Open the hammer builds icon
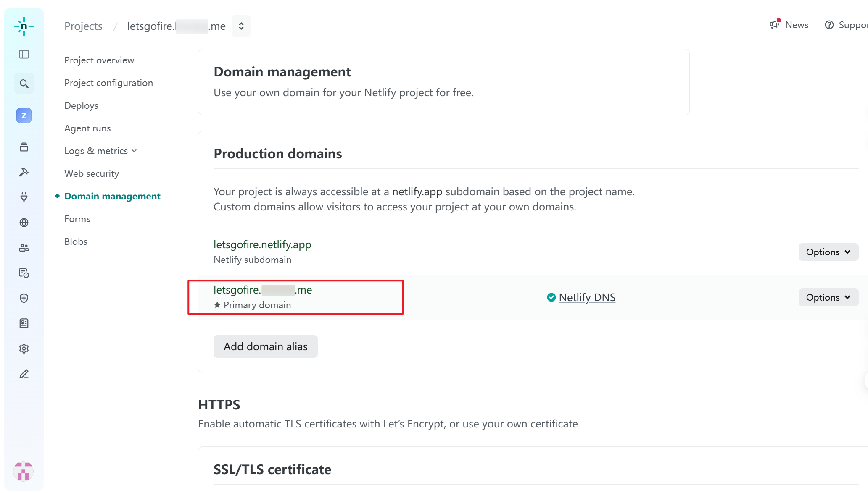The image size is (868, 493). 24,172
